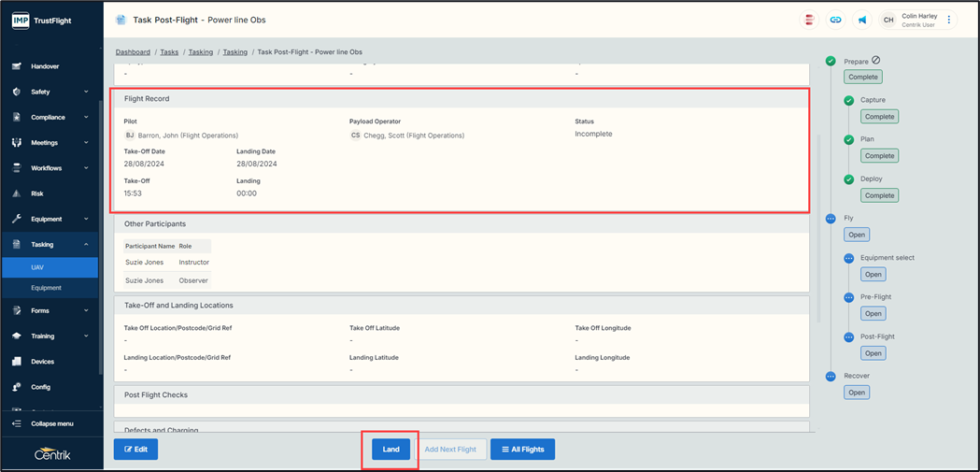Expand the Safety menu chevron
This screenshot has height=472, width=980.
[86, 92]
